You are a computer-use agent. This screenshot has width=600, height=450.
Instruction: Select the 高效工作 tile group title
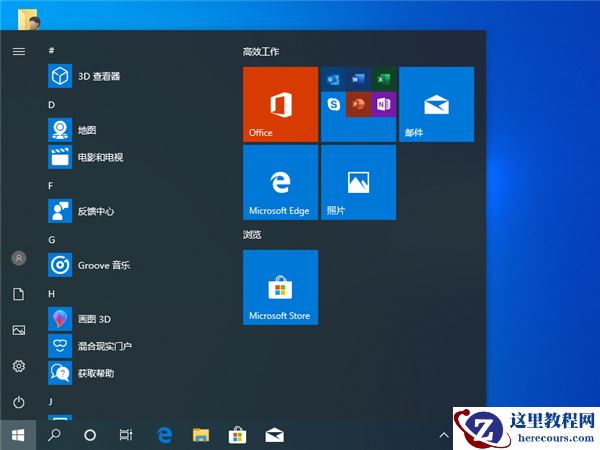261,51
